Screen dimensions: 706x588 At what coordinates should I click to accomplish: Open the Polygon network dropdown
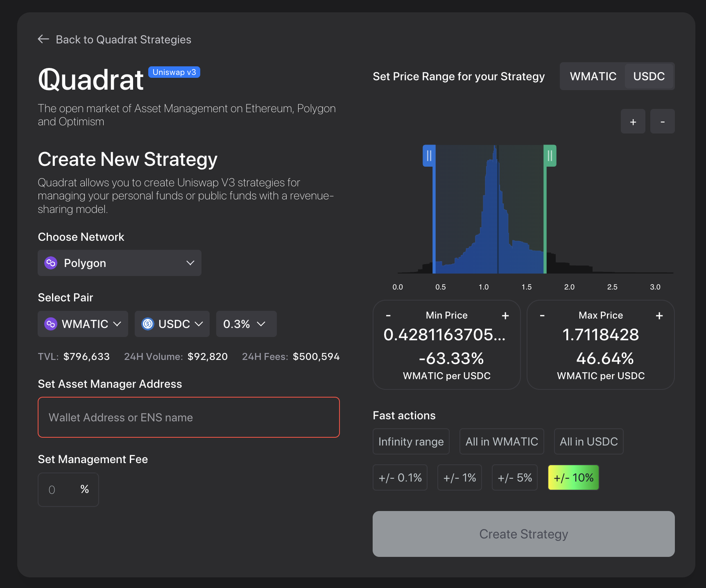click(x=119, y=263)
